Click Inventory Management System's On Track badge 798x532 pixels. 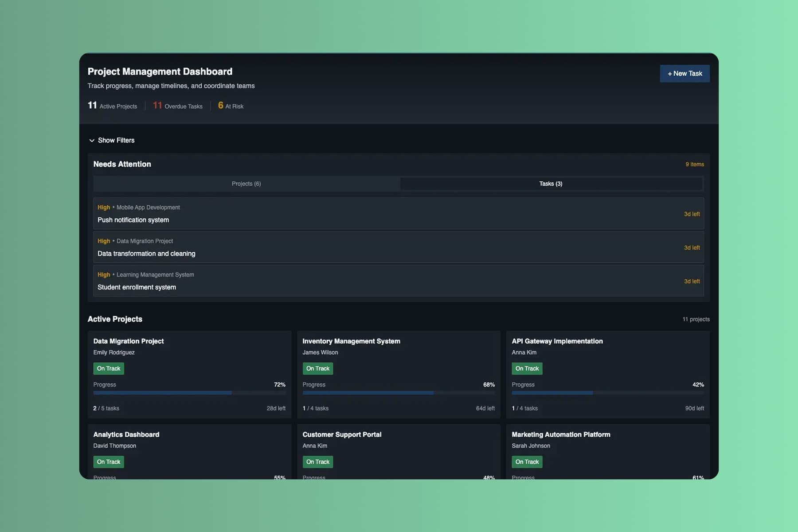(318, 368)
